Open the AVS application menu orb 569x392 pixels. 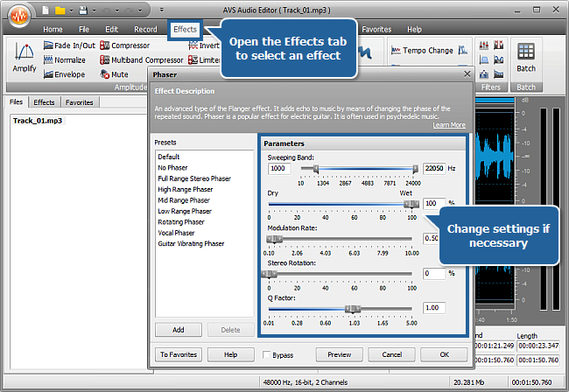tap(19, 16)
